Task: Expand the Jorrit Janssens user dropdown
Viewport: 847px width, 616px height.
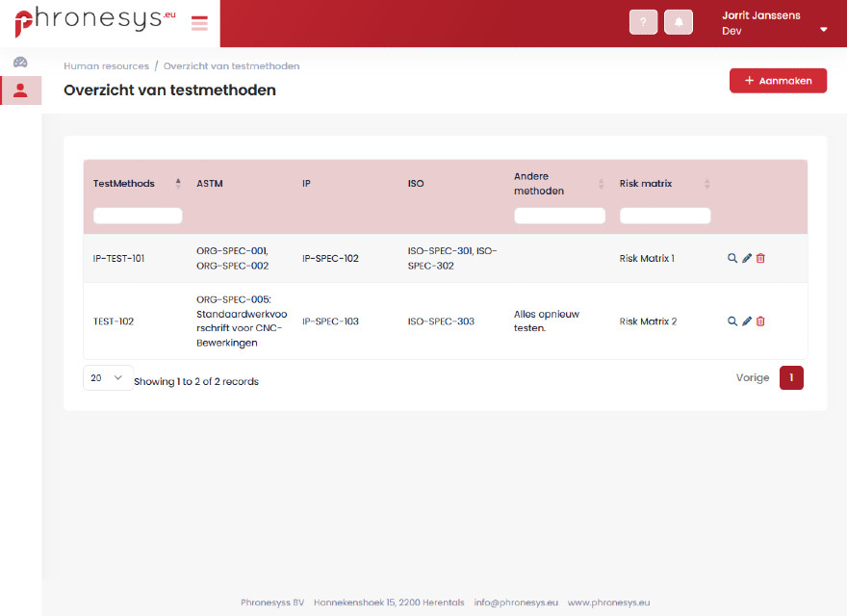Action: [x=823, y=30]
